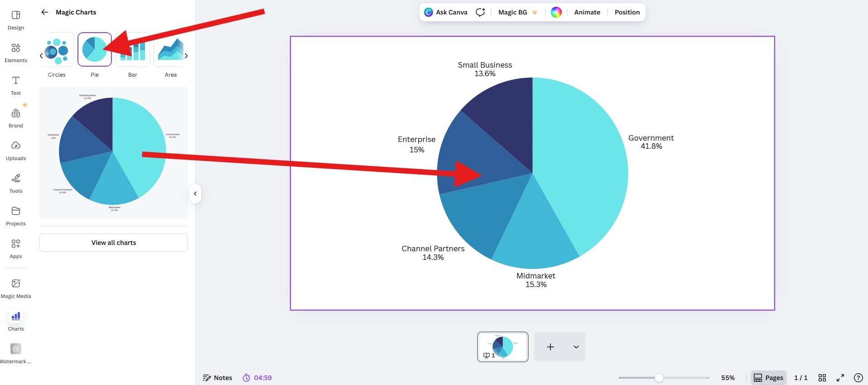Add a new page with plus button
Image resolution: width=868 pixels, height=385 pixels.
[x=550, y=347]
